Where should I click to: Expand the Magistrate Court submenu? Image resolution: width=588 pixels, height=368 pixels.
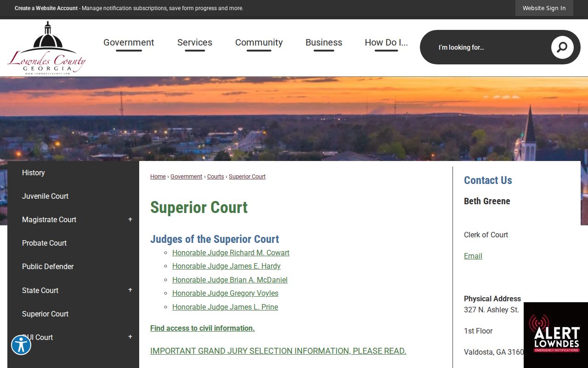click(130, 219)
